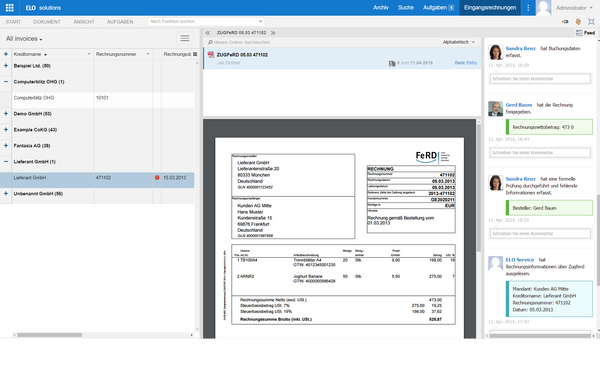Click the column settings icon in table header
This screenshot has width=600, height=375.
[195, 54]
